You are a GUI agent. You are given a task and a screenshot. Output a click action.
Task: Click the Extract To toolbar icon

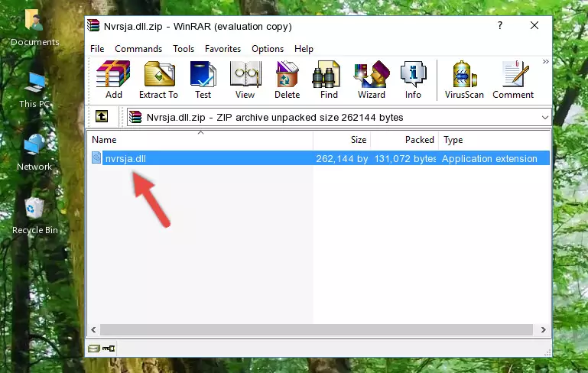(x=158, y=79)
